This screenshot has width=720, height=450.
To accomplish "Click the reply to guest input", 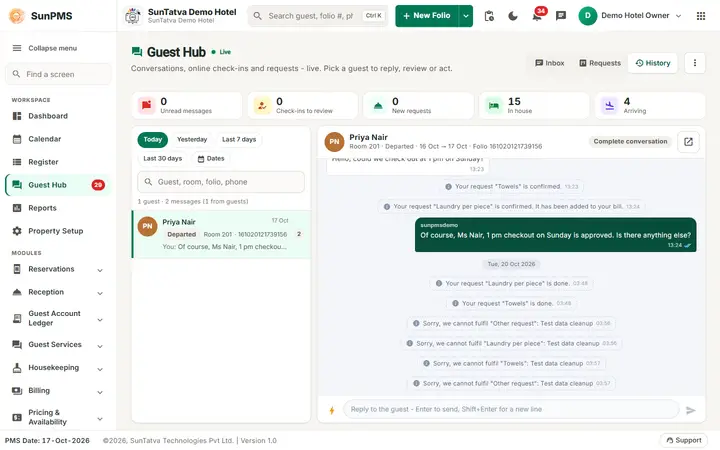I will tap(511, 409).
